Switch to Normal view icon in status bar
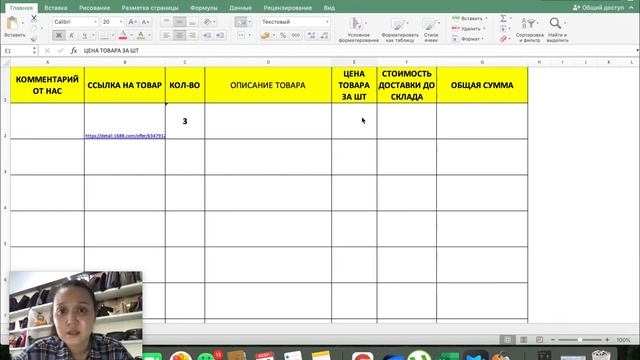The height and width of the screenshot is (360, 640). (x=508, y=340)
